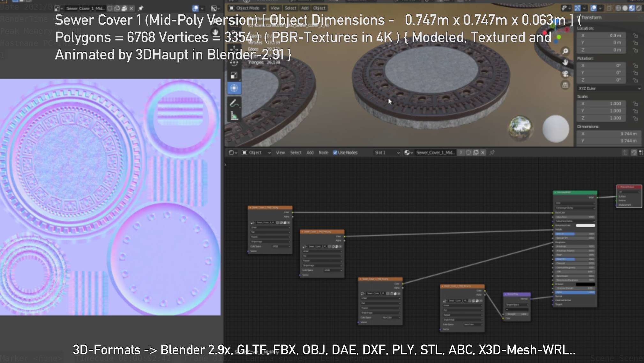
Task: Toggle Use Nodes checkbox
Action: pos(335,153)
